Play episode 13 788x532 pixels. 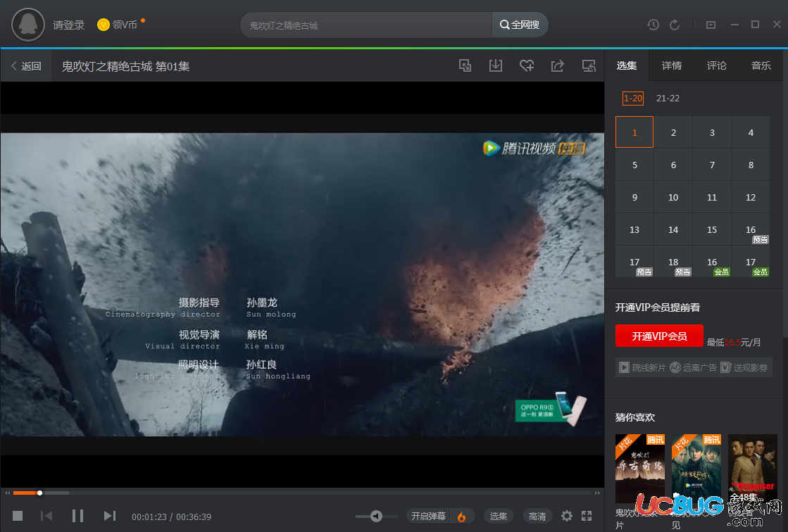point(634,229)
